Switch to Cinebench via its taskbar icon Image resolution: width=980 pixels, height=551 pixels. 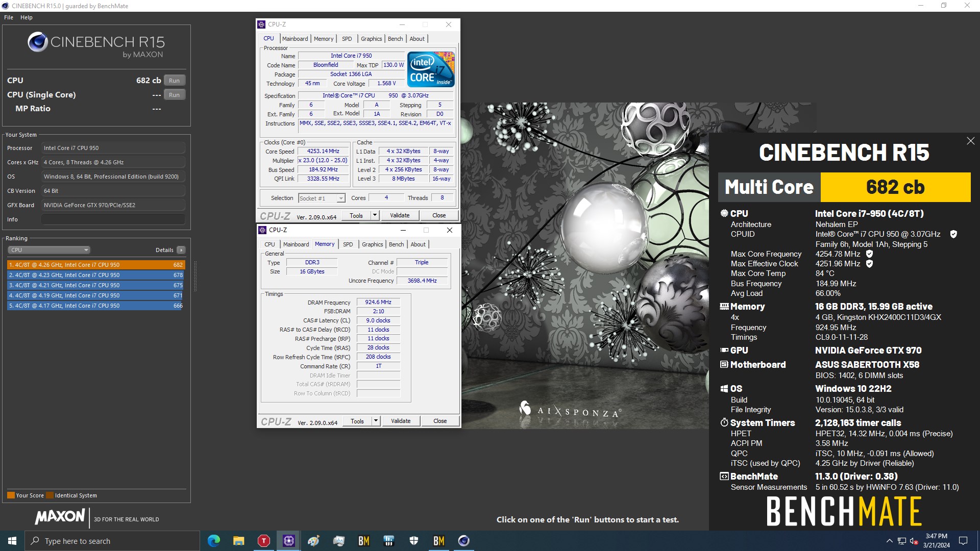point(463,541)
